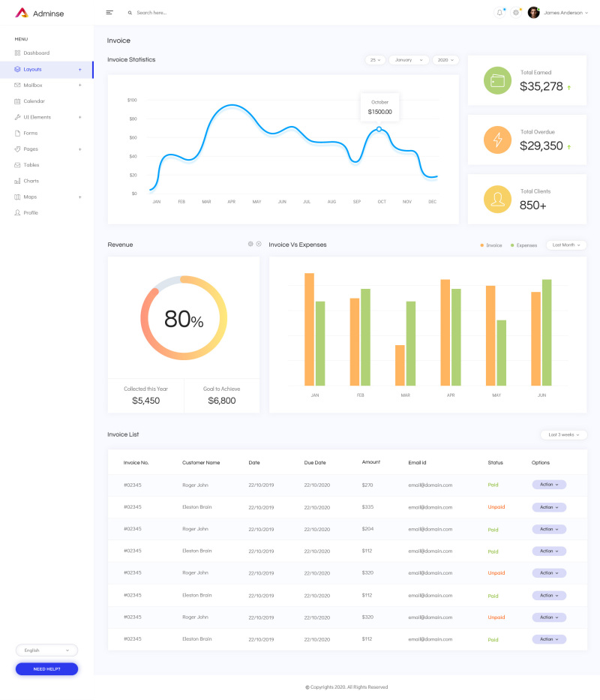Click the Search here input field
This screenshot has height=700, width=600.
pyautogui.click(x=157, y=12)
